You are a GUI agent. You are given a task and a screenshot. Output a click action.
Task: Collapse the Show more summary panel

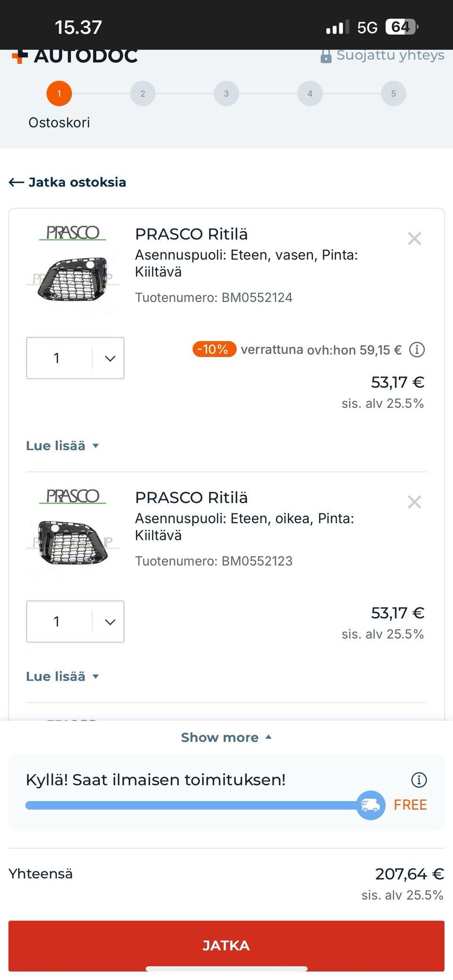pos(226,737)
